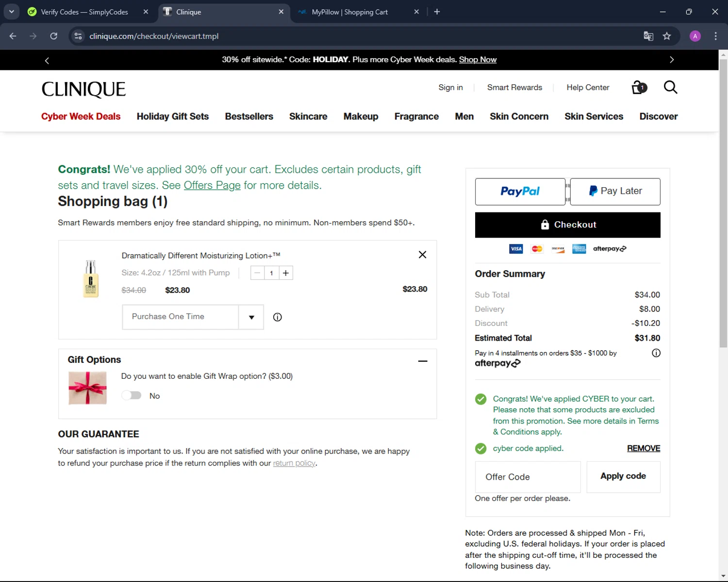Open Makeup menu
Viewport: 728px width, 582px height.
(361, 116)
